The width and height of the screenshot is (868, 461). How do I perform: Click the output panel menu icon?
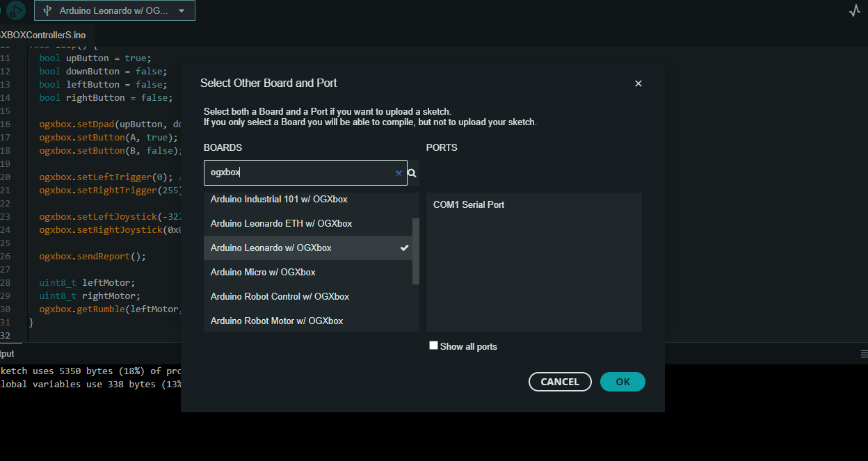tap(864, 354)
